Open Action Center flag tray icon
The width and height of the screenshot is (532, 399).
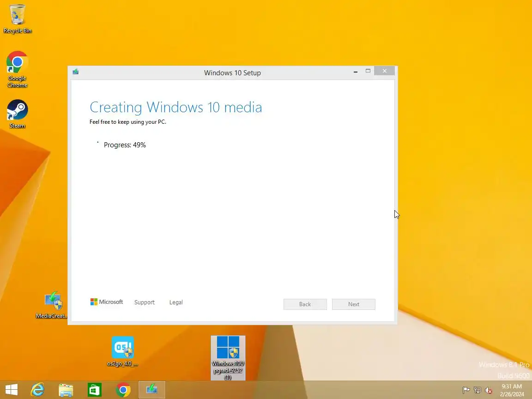(x=466, y=390)
